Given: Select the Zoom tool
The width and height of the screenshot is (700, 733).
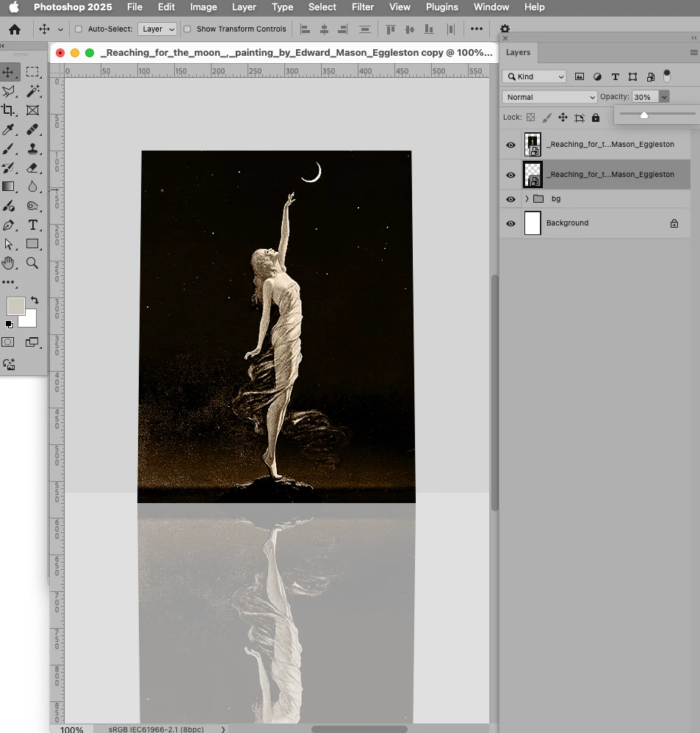Looking at the screenshot, I should (32, 263).
